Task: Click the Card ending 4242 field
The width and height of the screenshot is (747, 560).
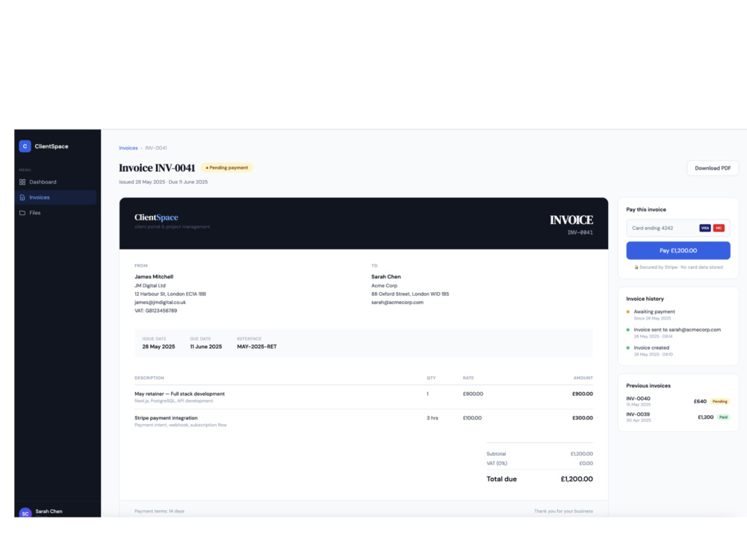Action: tap(678, 228)
